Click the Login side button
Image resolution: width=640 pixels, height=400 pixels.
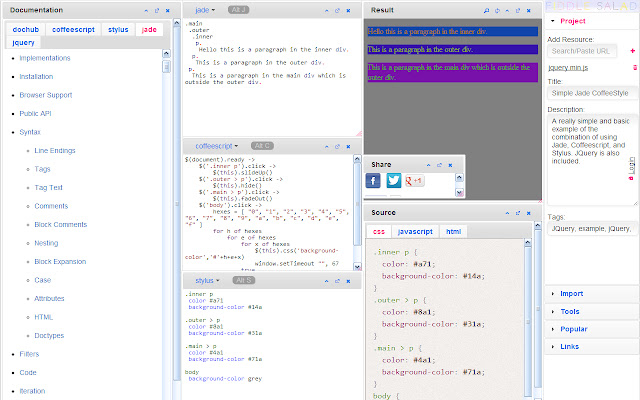click(x=632, y=164)
